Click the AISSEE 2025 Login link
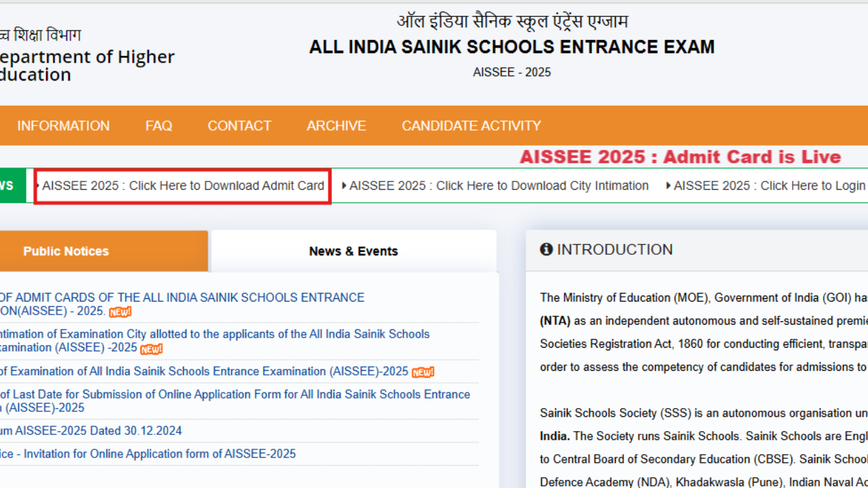The image size is (868, 488). 770,185
